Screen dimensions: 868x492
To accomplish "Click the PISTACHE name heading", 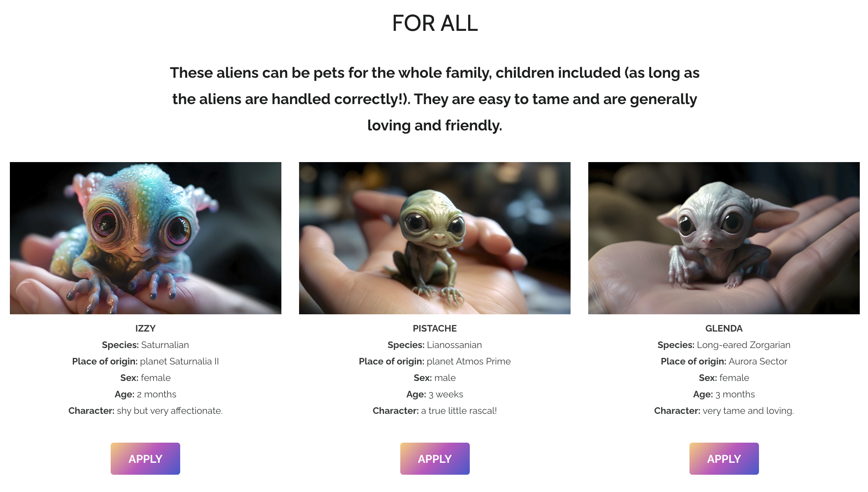I will 434,328.
